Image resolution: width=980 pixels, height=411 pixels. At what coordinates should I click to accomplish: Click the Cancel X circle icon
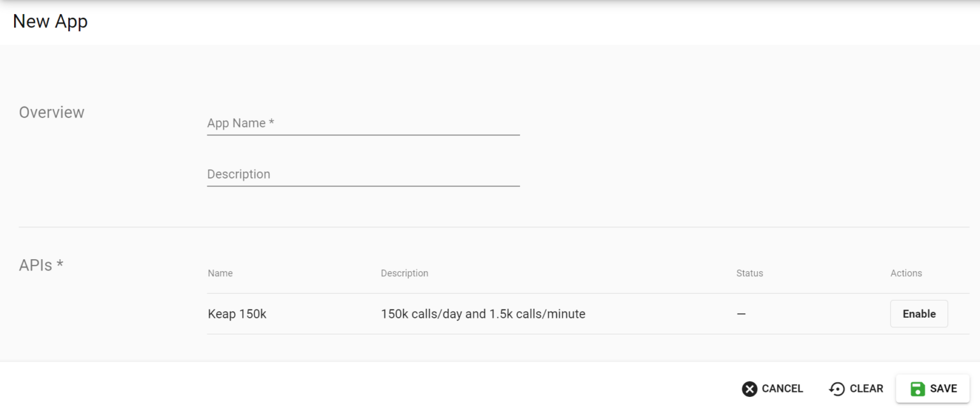pos(750,389)
